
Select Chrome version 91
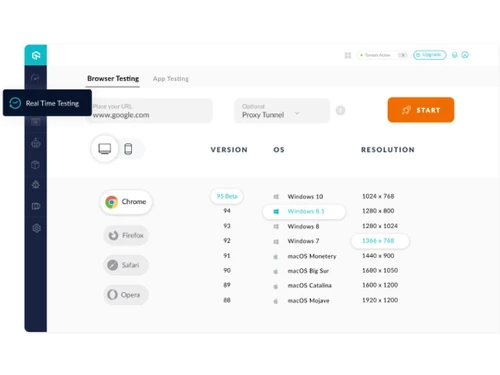(227, 256)
